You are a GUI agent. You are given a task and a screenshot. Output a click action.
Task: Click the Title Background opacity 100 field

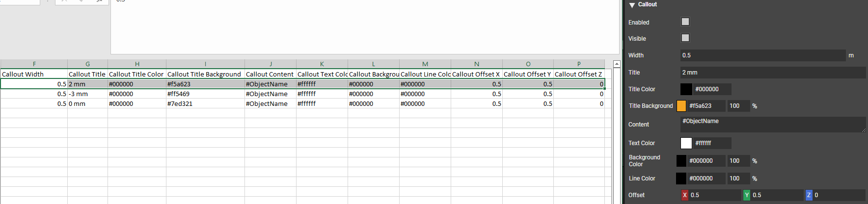point(738,106)
